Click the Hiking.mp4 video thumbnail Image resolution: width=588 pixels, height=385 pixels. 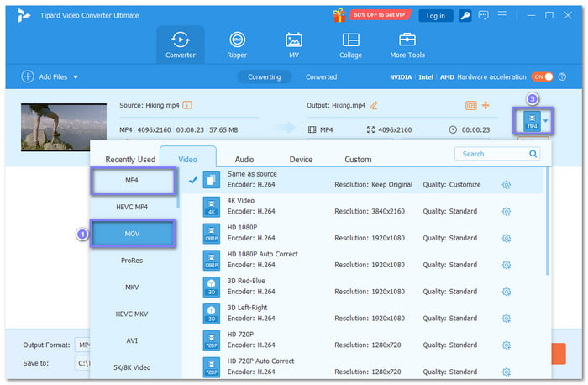tap(64, 127)
